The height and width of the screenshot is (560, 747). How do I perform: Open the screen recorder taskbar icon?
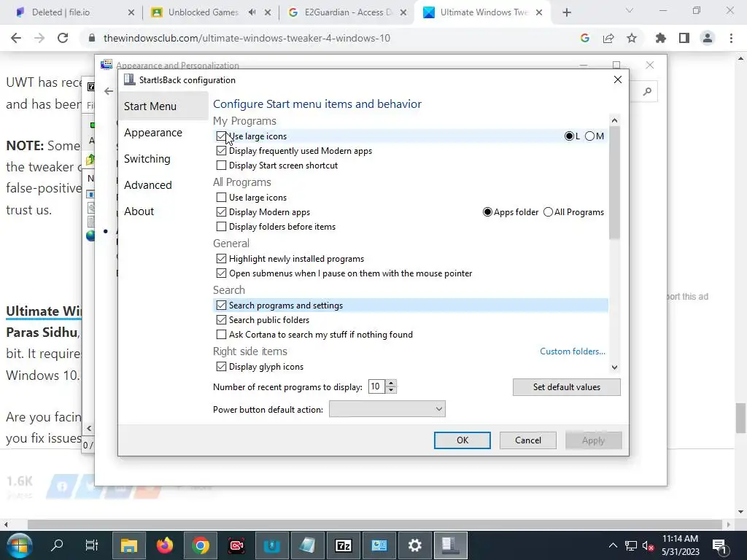point(236,545)
